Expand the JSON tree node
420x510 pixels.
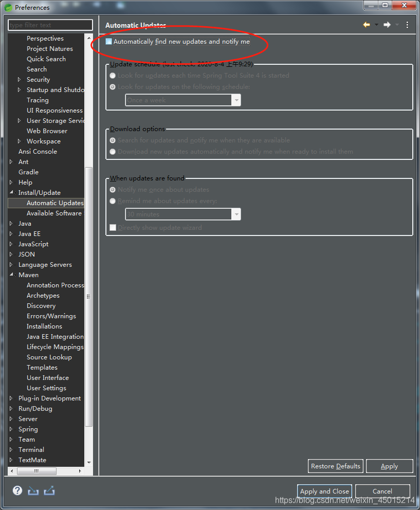(11, 254)
